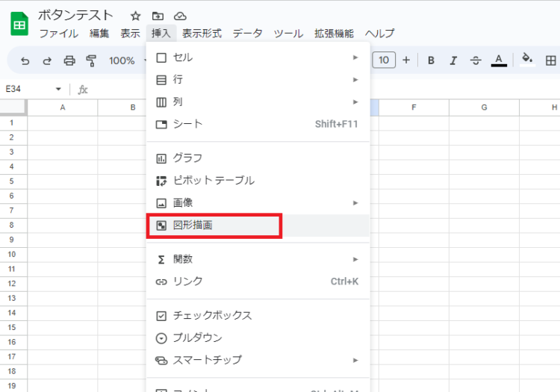The width and height of the screenshot is (560, 392).
Task: Expand the 行 submenu
Action: 258,80
